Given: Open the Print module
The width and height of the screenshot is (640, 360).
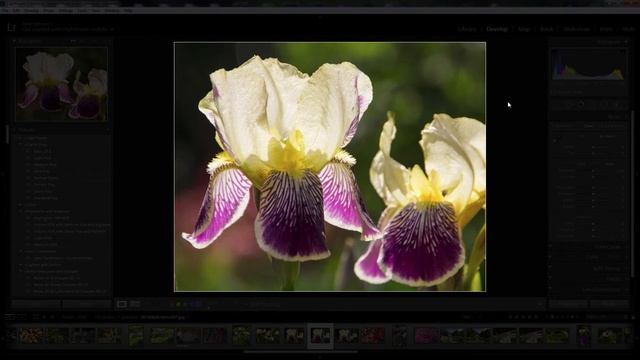Looking at the screenshot, I should pos(606,29).
